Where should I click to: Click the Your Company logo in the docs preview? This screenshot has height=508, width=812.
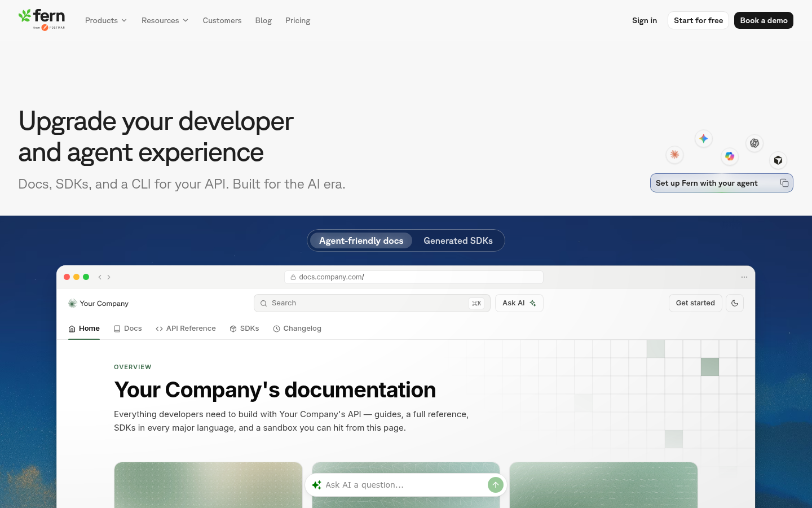coord(98,304)
